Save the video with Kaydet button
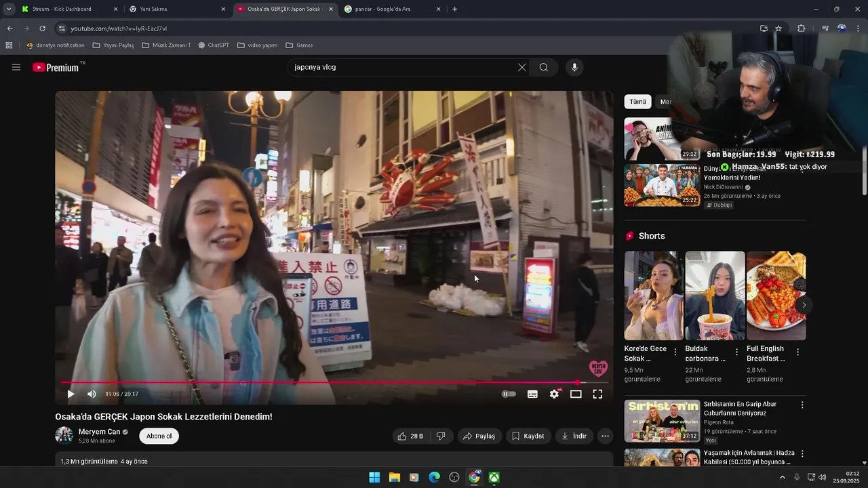Screen dimensions: 868x488 click(x=528, y=436)
